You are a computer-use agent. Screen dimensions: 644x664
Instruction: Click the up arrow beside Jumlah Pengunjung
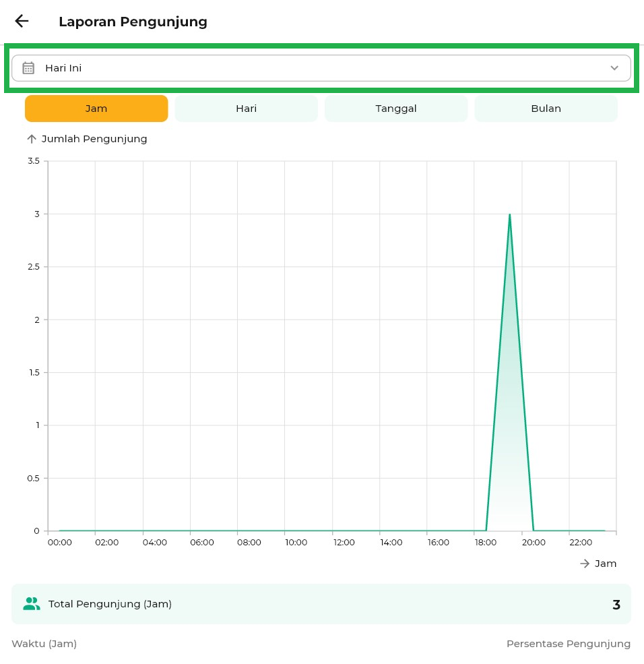[31, 139]
